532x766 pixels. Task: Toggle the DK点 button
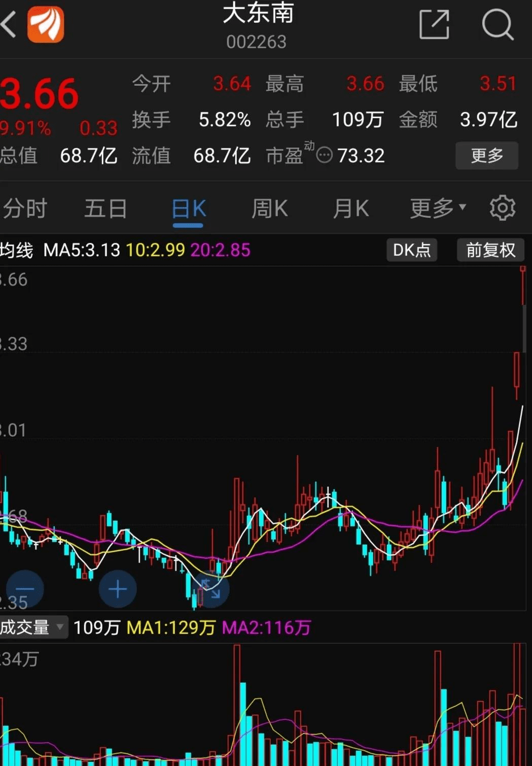(412, 250)
